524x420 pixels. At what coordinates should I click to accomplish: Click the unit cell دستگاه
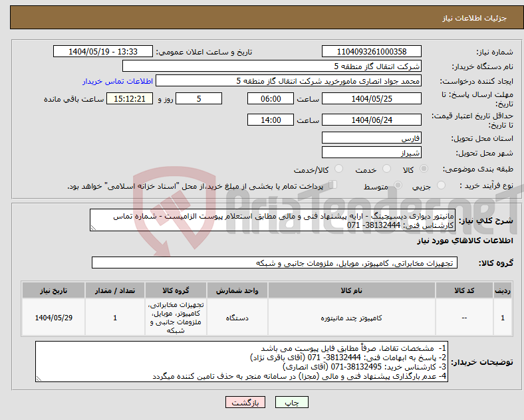pos(237,318)
